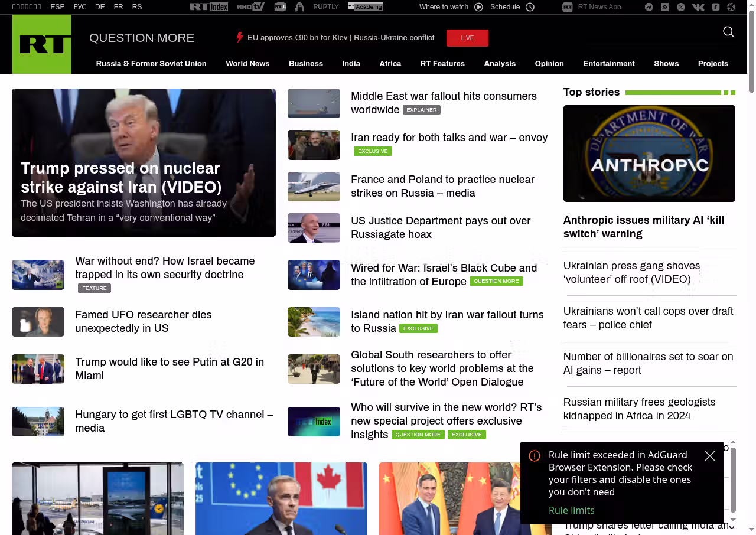Click the search magnifier icon

(728, 32)
